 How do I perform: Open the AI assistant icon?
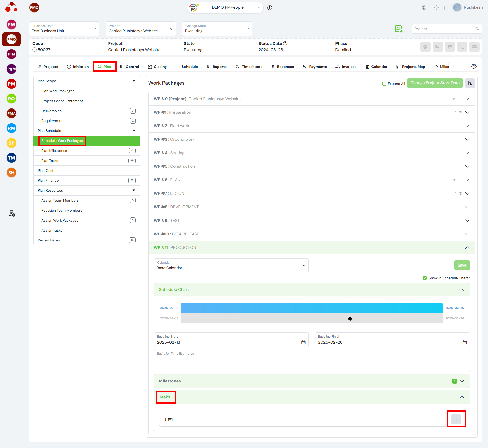398,29
